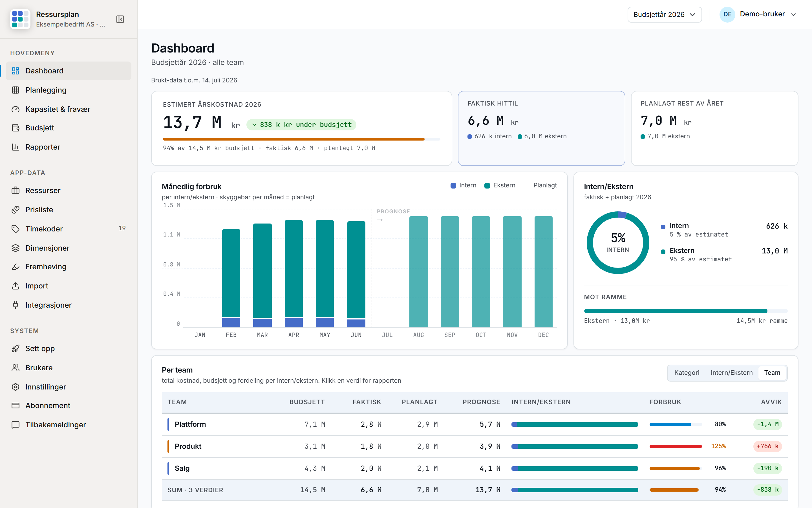812x508 pixels.
Task: Click the Kapasitet & fravær gauge icon
Action: [x=16, y=109]
